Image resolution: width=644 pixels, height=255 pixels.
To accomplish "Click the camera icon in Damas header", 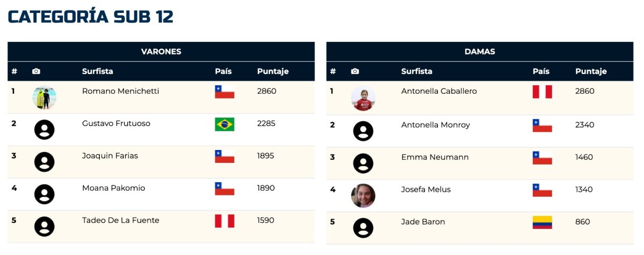I will [x=355, y=71].
